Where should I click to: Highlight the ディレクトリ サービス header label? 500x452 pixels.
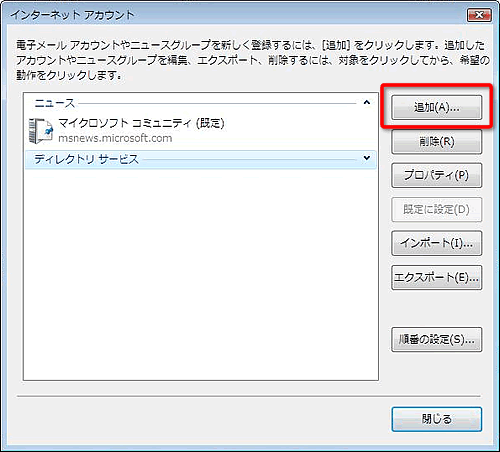pos(86,159)
